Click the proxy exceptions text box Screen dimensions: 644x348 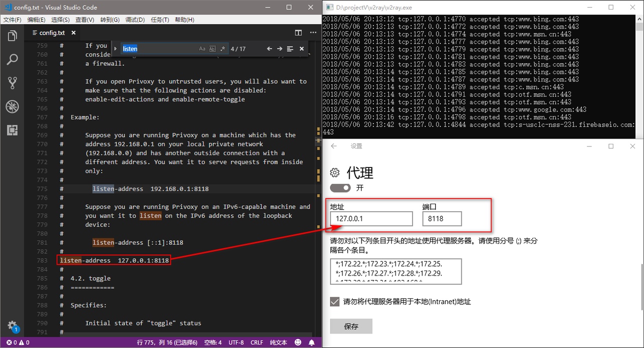click(x=396, y=272)
